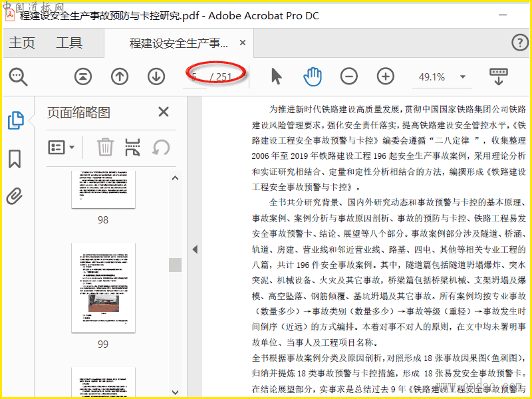Screen dimensions: 532x399
Task: Click the insert page break icon
Action: [x=132, y=147]
